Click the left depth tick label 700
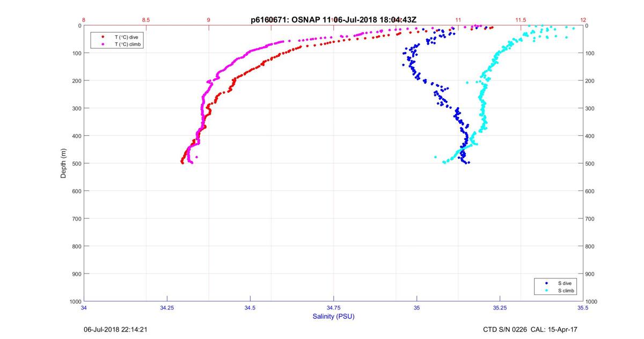Image resolution: width=644 pixels, height=339 pixels. (x=76, y=219)
